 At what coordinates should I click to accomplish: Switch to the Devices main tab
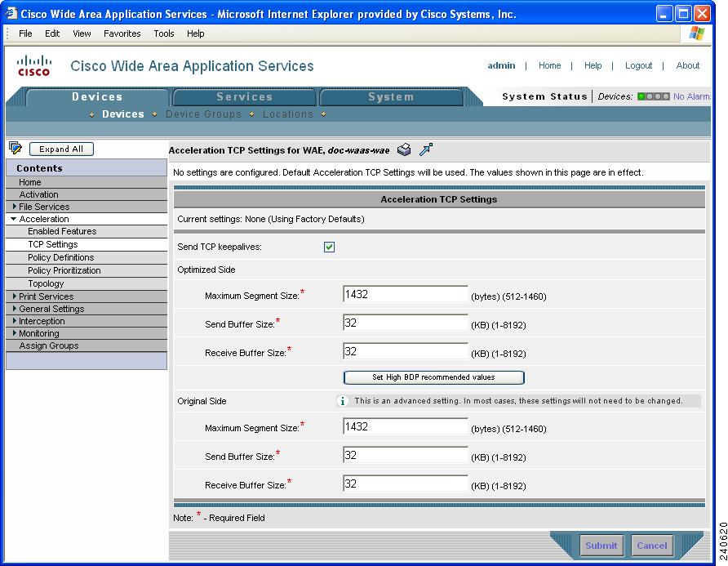click(x=97, y=96)
